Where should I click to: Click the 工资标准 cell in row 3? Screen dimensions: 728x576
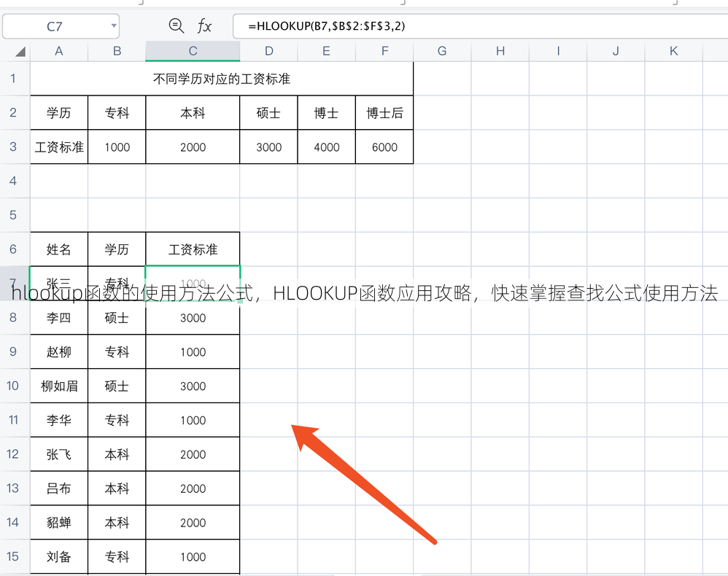(x=59, y=147)
